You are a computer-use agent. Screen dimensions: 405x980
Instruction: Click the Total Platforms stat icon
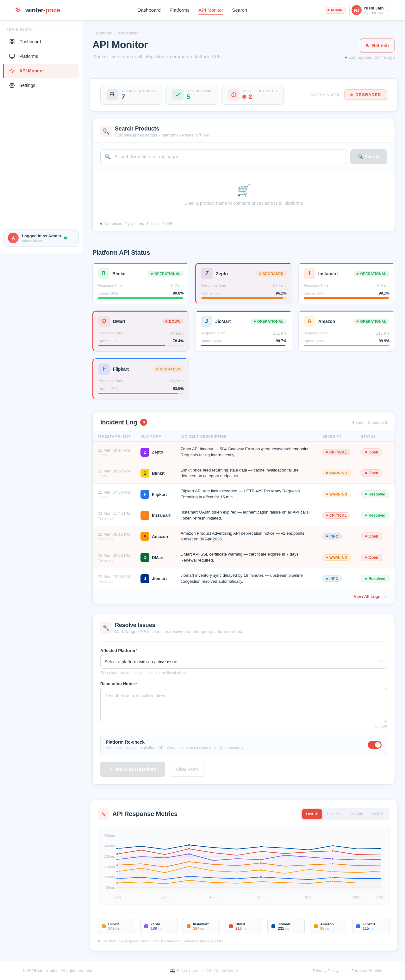[112, 94]
